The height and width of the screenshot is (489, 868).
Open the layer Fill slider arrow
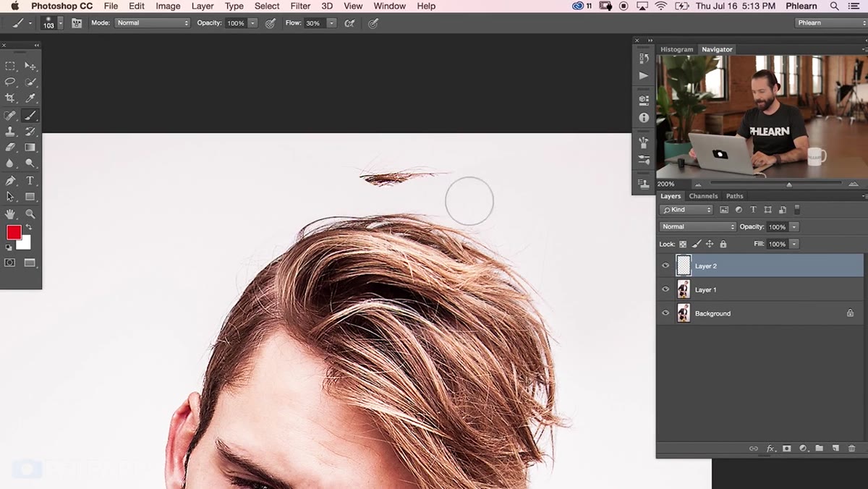pyautogui.click(x=794, y=244)
